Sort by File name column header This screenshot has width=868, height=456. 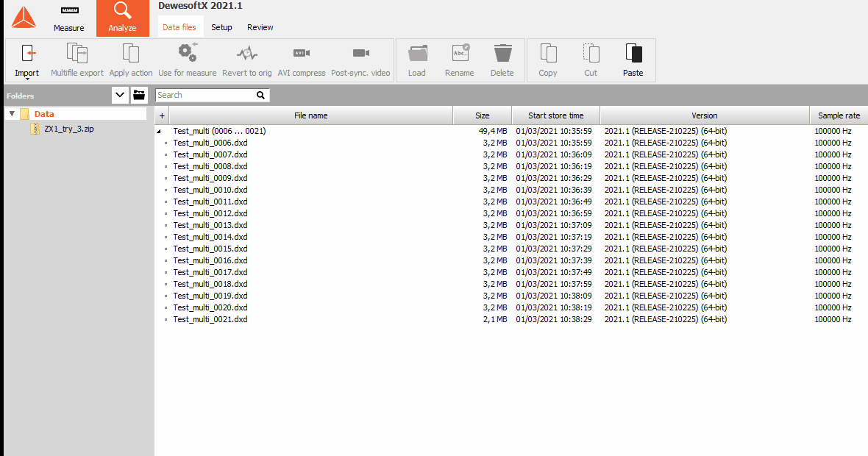pos(311,115)
